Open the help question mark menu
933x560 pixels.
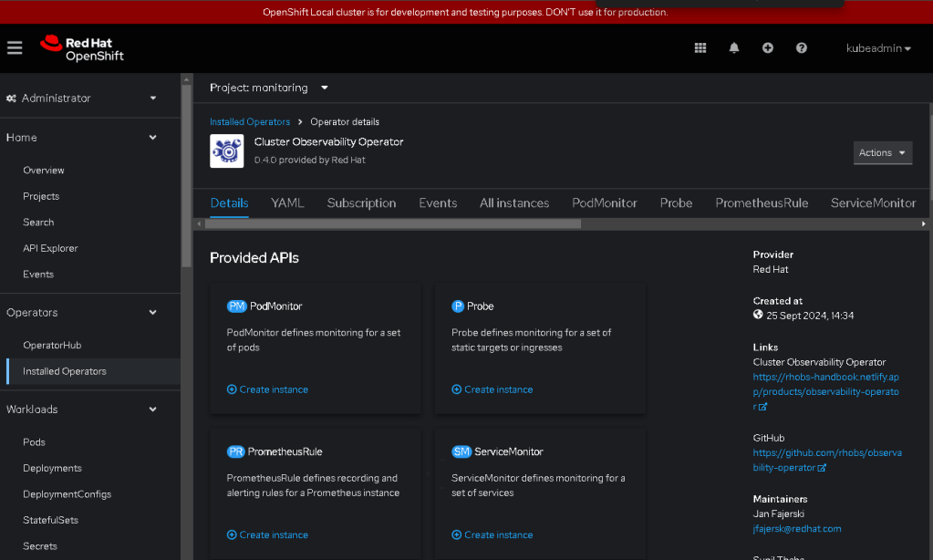tap(802, 48)
